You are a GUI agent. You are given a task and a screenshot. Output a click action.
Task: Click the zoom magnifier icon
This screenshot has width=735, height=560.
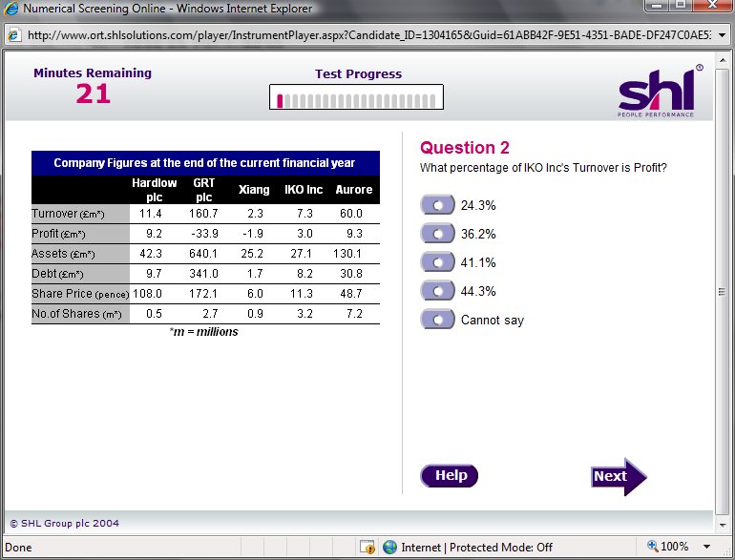pos(653,546)
